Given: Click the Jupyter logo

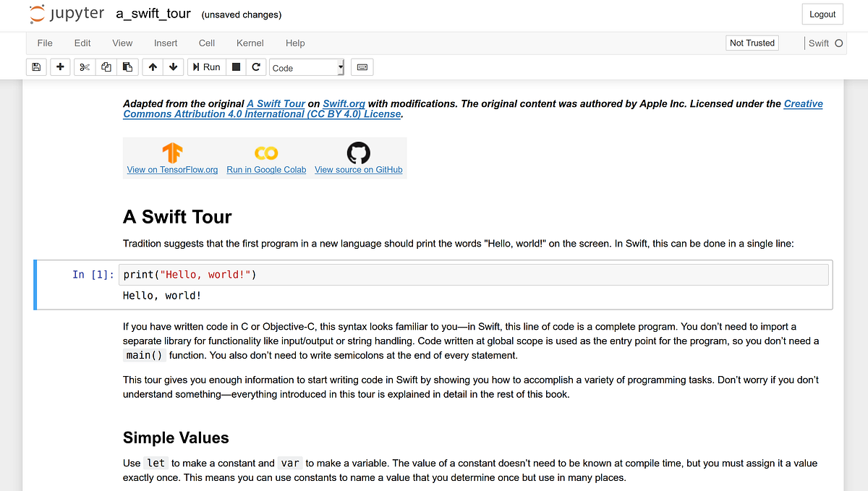Looking at the screenshot, I should (x=36, y=13).
